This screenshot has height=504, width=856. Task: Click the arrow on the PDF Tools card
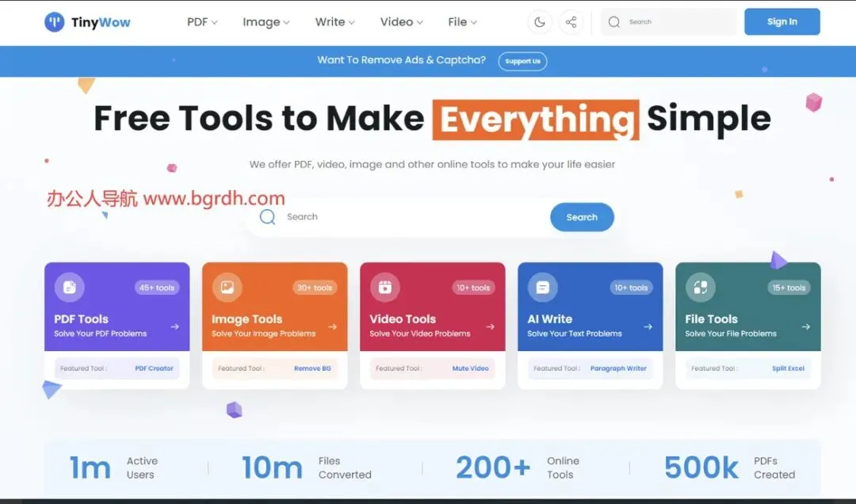[174, 326]
